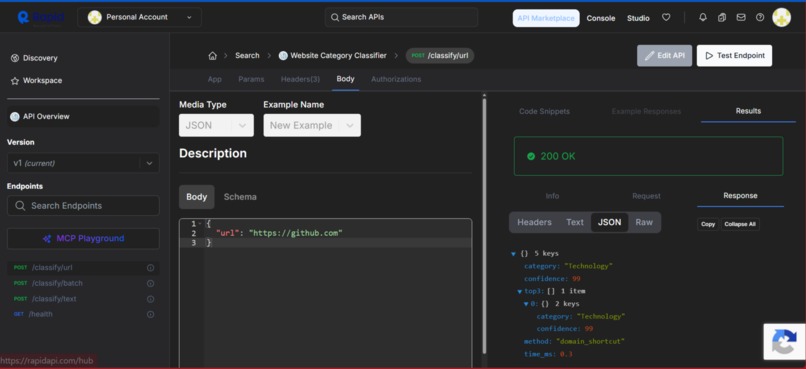Open the MCP Playground

pyautogui.click(x=83, y=238)
